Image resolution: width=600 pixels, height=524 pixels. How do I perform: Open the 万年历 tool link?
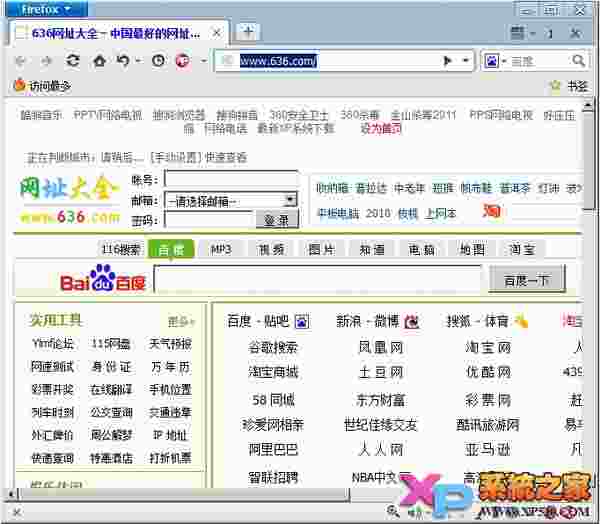170,367
